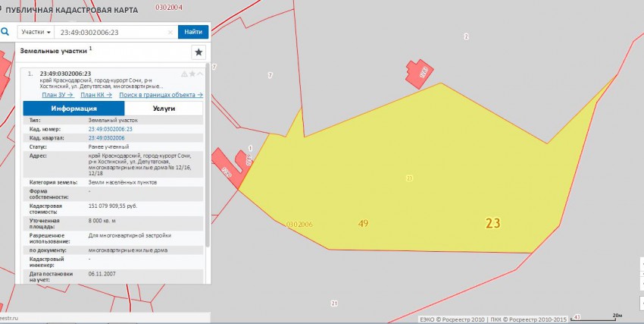Open the План ЗУ link

coord(57,95)
